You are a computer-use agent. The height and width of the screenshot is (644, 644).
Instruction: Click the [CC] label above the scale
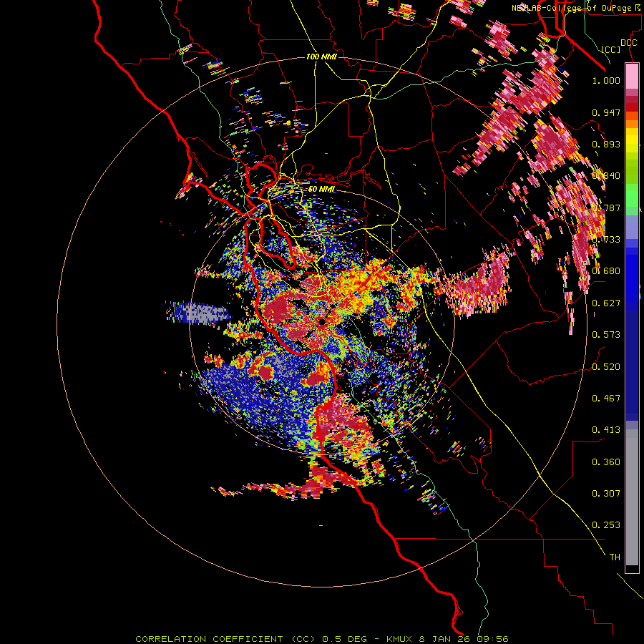pos(611,49)
